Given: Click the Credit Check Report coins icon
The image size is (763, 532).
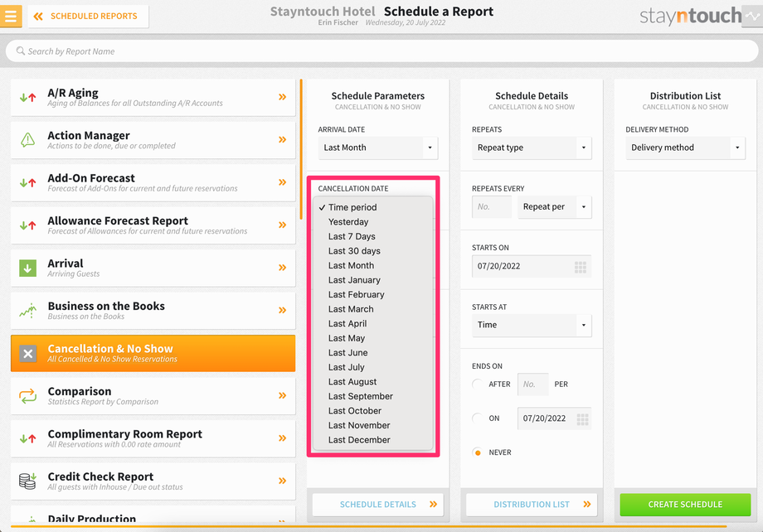Looking at the screenshot, I should point(27,481).
